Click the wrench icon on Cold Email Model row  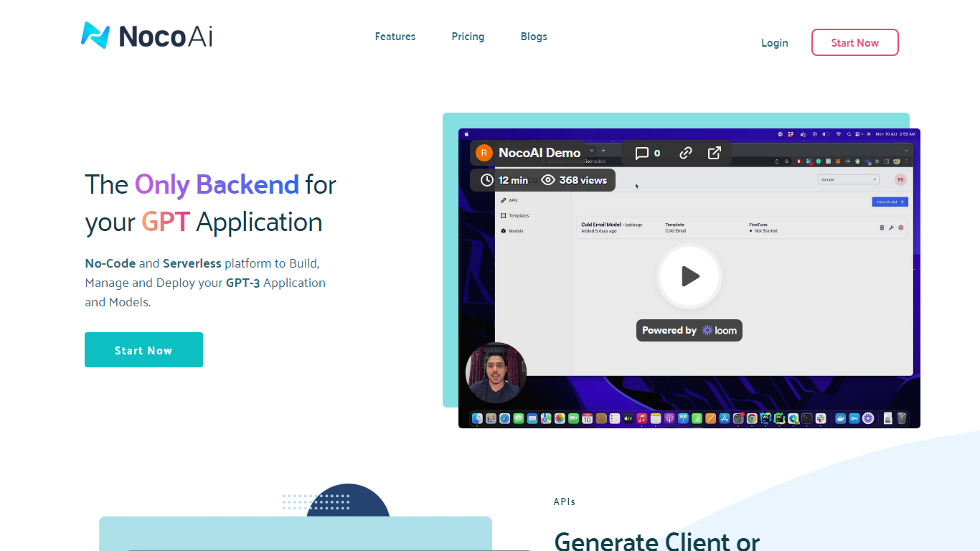[x=891, y=227]
